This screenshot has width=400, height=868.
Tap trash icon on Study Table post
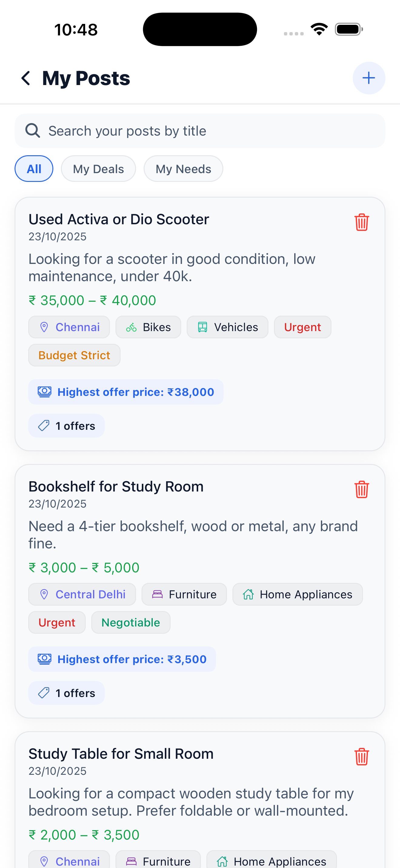pyautogui.click(x=361, y=756)
